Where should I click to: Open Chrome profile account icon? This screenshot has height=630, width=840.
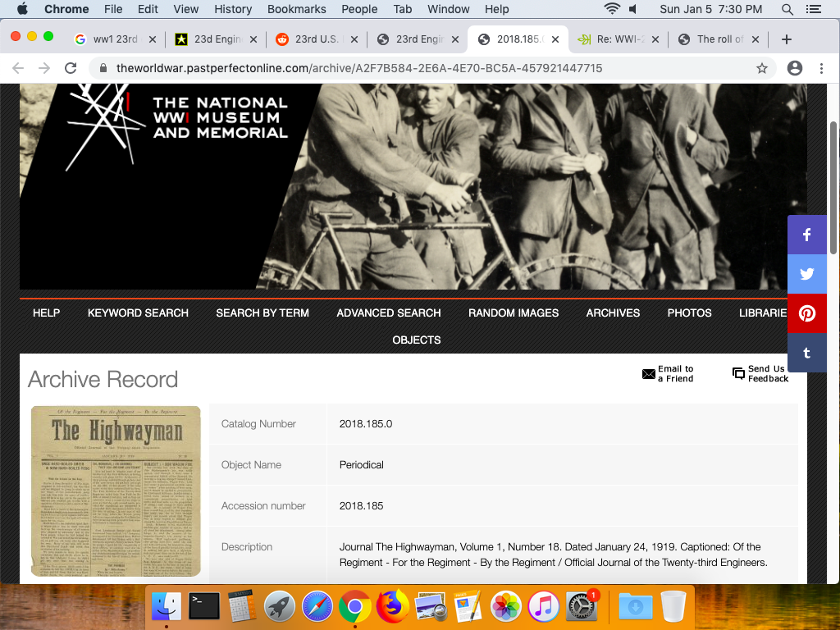tap(794, 68)
